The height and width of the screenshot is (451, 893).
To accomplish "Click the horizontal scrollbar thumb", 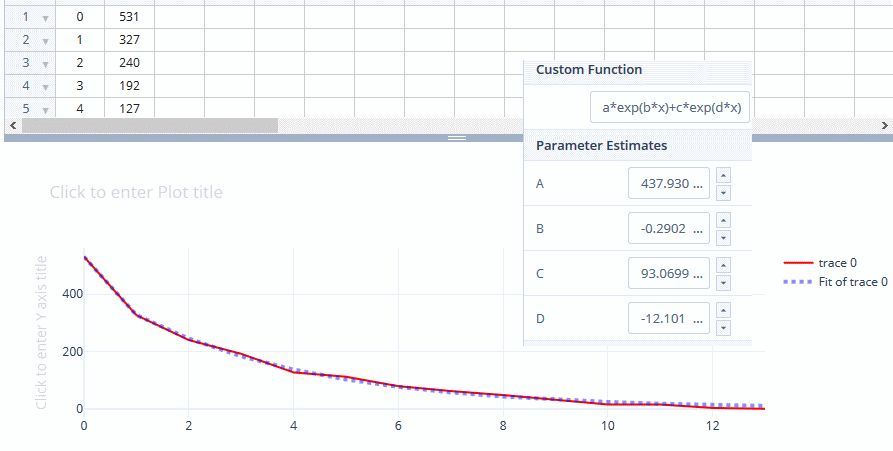I will [150, 126].
